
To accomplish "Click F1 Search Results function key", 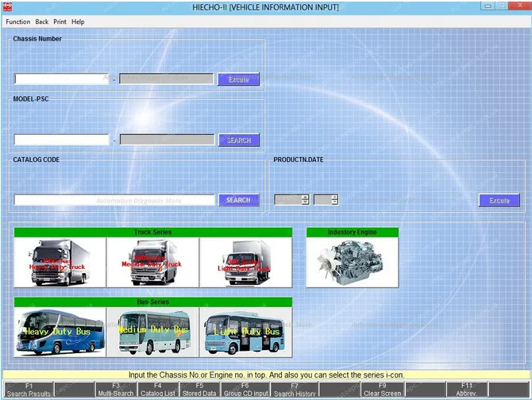I will click(x=29, y=390).
